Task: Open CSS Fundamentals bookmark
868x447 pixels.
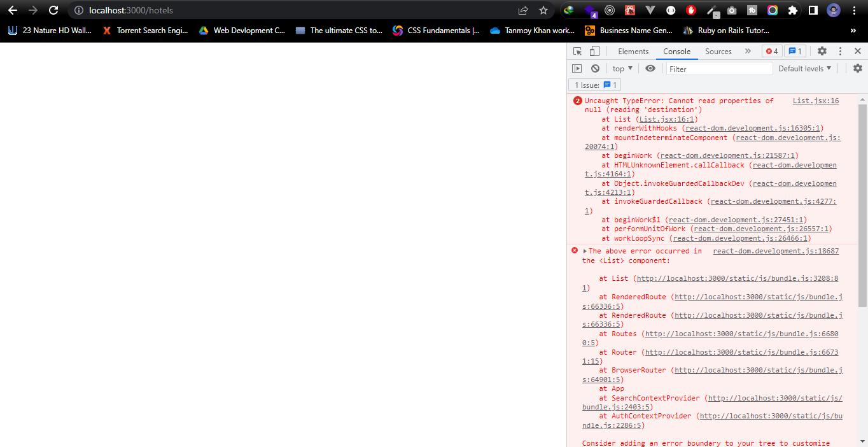Action: click(436, 30)
